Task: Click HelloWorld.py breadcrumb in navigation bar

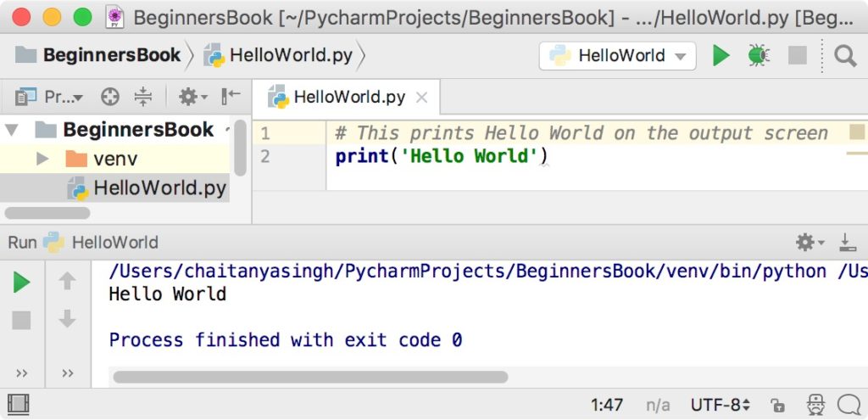Action: (278, 55)
